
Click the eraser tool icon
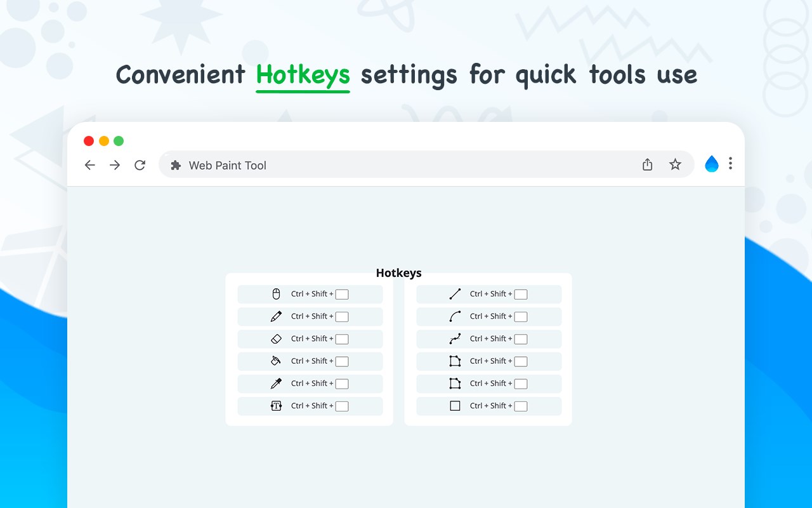coord(276,339)
